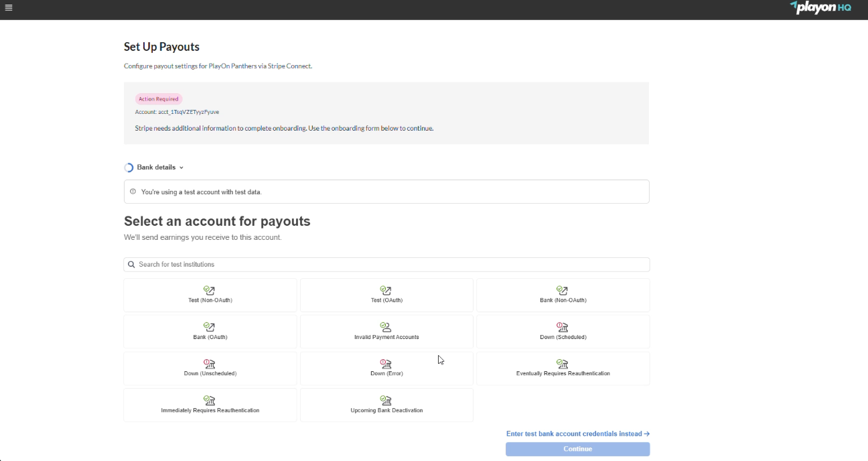Pick the Bank (Non-OAuth) institution label

563,300
